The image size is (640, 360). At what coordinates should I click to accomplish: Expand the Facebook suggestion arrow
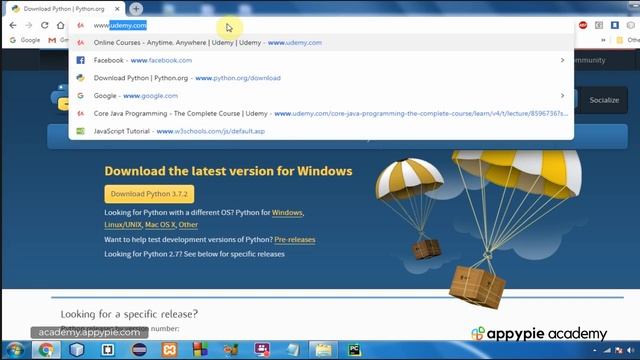pyautogui.click(x=562, y=60)
